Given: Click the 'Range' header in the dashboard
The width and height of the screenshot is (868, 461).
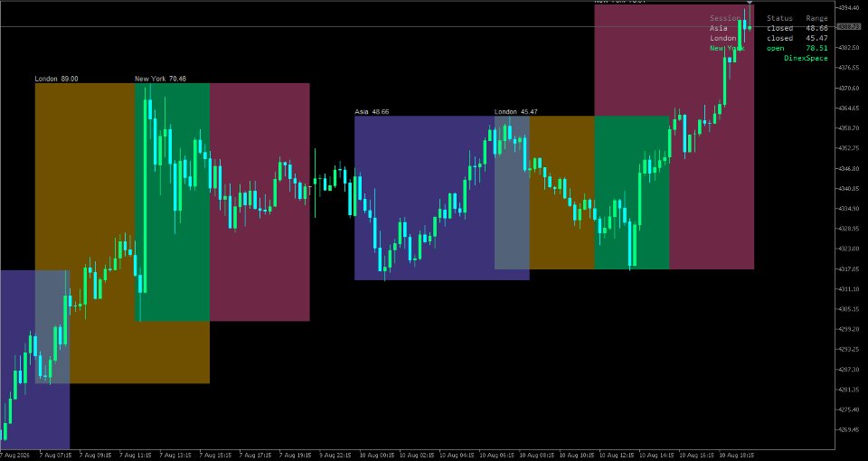Looking at the screenshot, I should click(817, 18).
